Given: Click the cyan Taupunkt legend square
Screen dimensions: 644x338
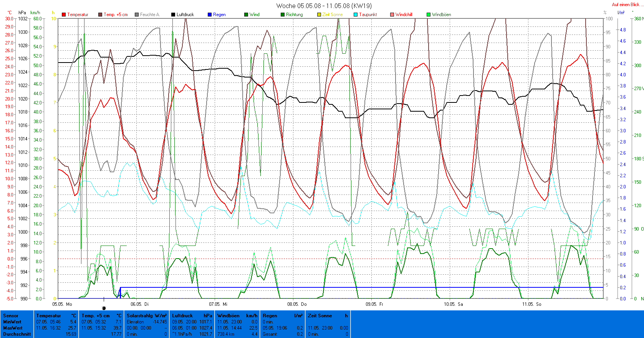Looking at the screenshot, I should coord(356,15).
